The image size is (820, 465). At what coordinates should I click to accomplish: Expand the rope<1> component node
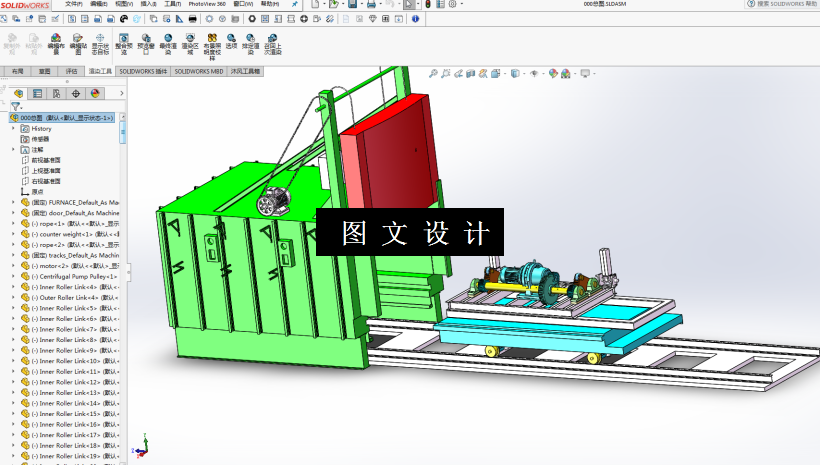click(14, 223)
